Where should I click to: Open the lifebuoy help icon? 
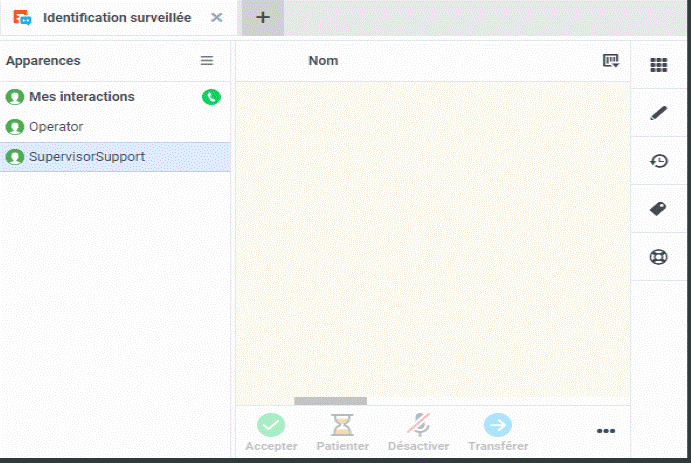coord(658,257)
